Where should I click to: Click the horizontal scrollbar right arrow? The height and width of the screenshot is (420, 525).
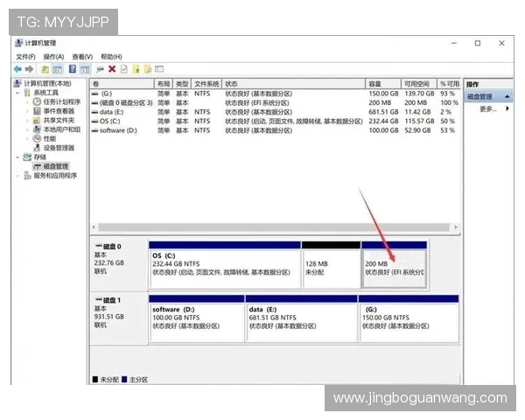pyautogui.click(x=455, y=227)
